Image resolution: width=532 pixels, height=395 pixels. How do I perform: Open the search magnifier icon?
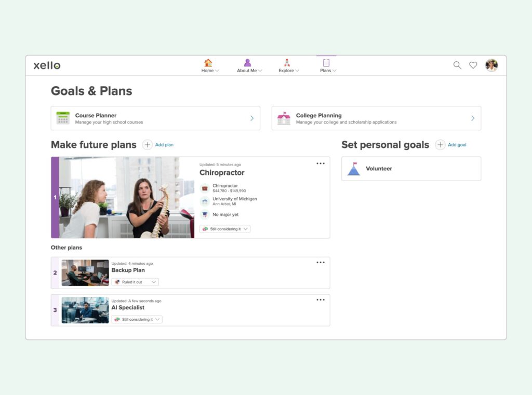[457, 65]
